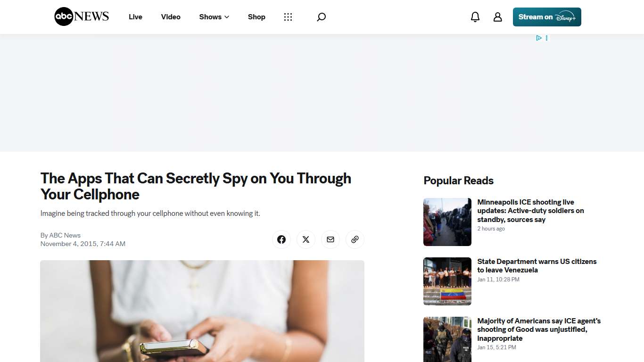Open the ad options three-dot menu
This screenshot has height=362, width=644.
click(547, 38)
